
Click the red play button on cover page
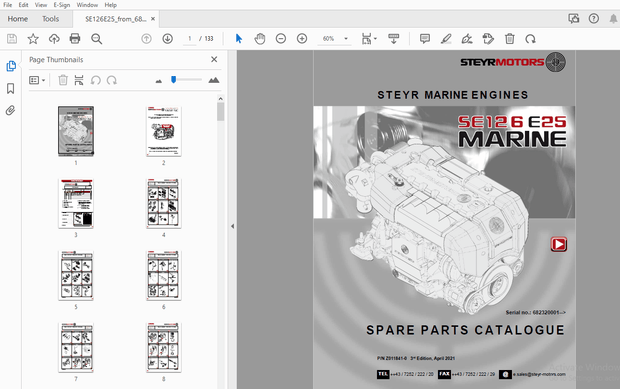tap(559, 244)
